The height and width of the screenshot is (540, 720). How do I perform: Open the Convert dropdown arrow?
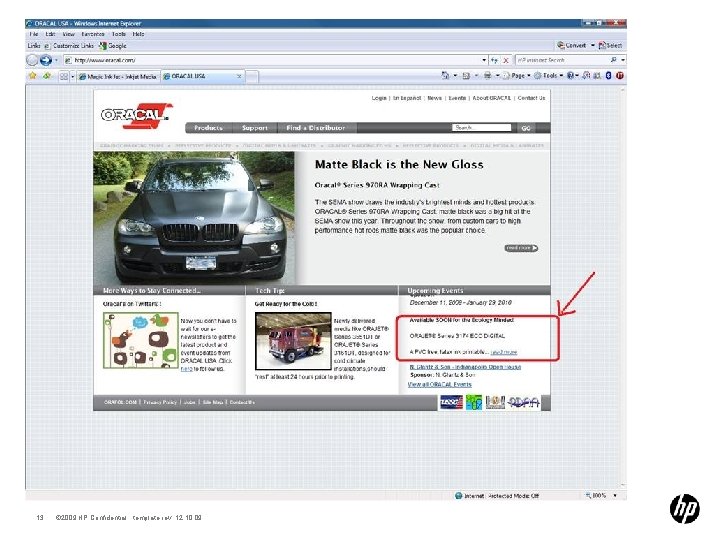[x=592, y=45]
